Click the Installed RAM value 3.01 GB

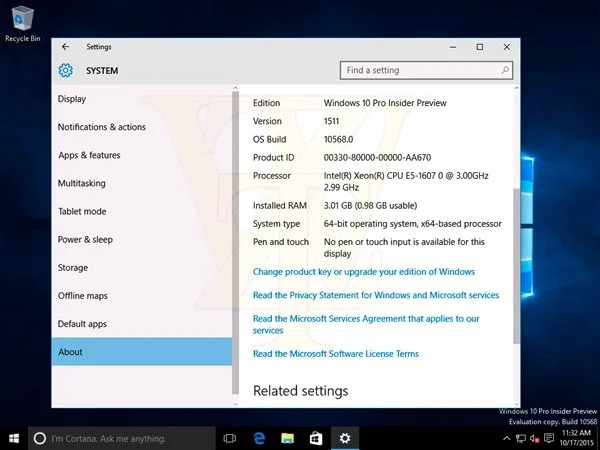click(370, 205)
